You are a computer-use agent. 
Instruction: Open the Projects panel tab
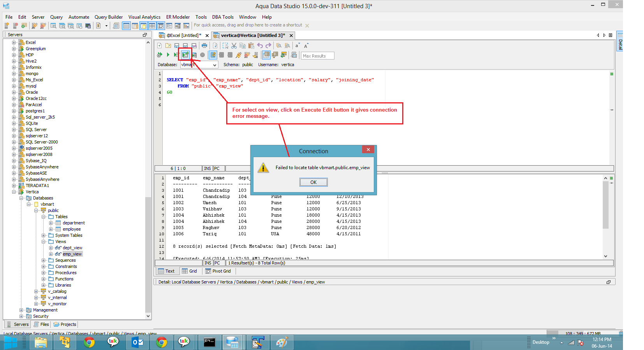pos(65,324)
